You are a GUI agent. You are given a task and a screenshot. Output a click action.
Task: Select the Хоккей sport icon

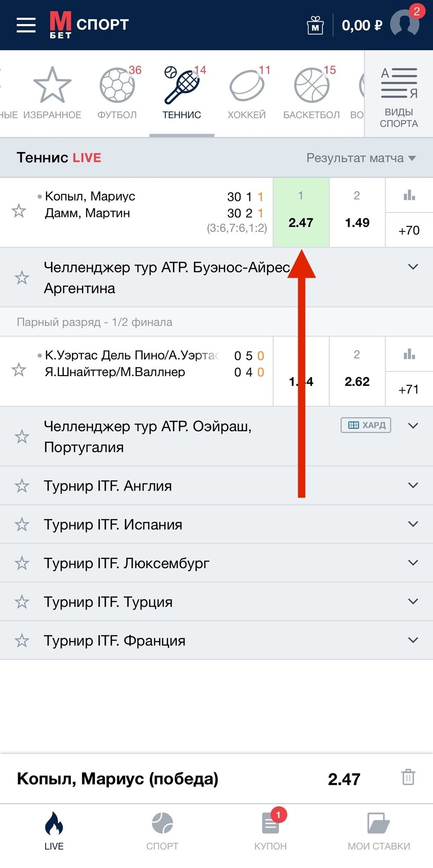coord(246,93)
